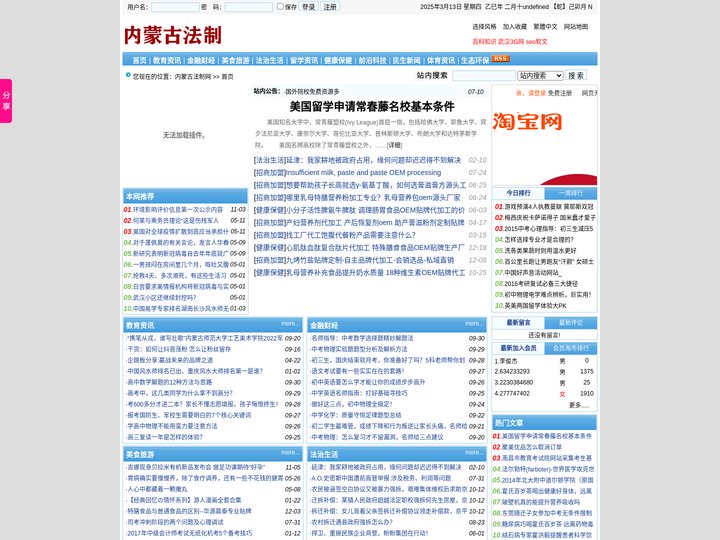Click the RSS feed icon

coord(500,58)
